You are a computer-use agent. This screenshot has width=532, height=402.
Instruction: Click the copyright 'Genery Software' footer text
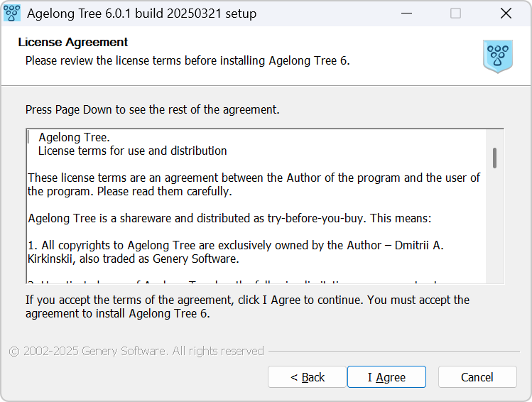point(136,351)
